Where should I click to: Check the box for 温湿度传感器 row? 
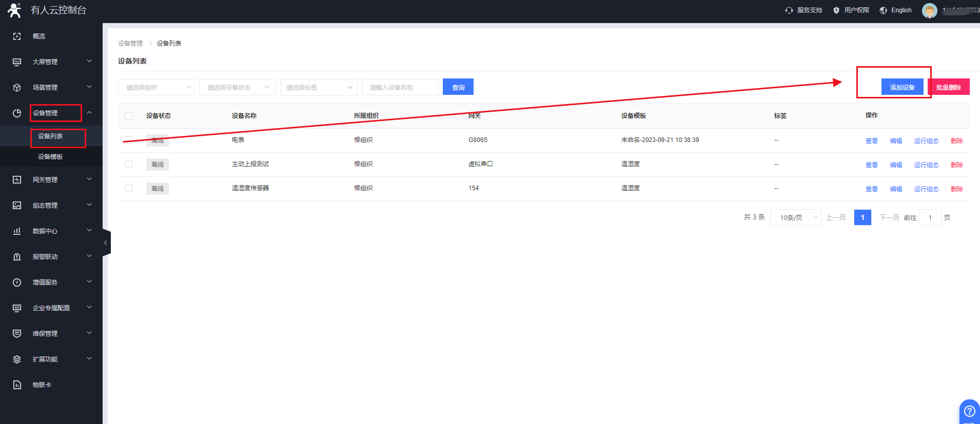click(x=129, y=188)
